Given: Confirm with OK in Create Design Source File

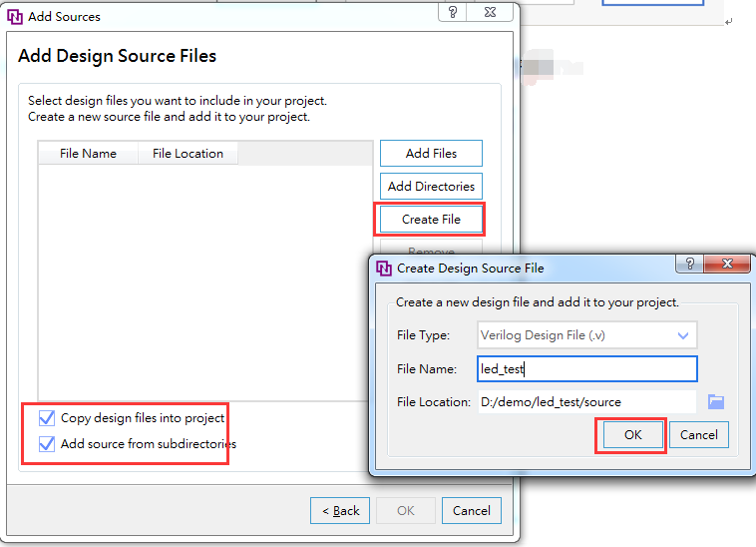Looking at the screenshot, I should (632, 435).
